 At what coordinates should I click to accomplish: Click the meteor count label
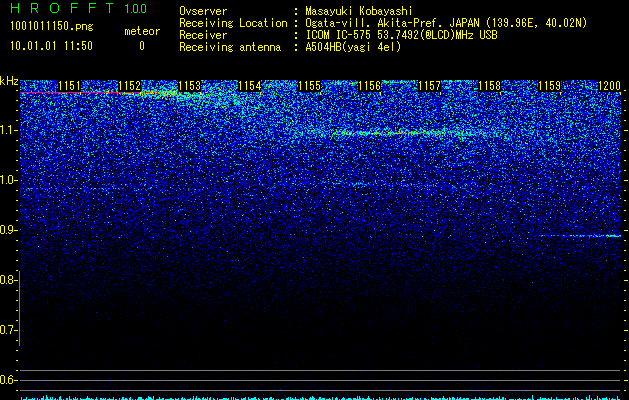click(142, 31)
